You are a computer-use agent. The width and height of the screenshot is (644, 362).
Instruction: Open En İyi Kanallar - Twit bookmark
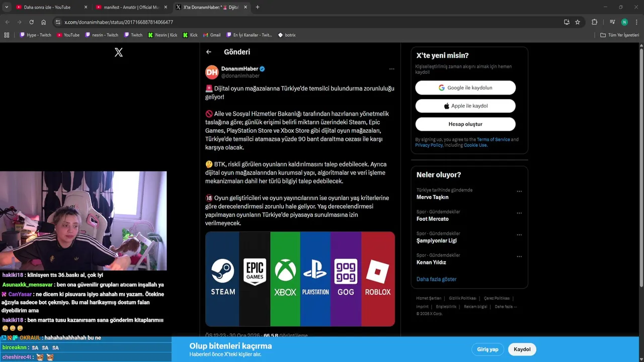pos(249,35)
